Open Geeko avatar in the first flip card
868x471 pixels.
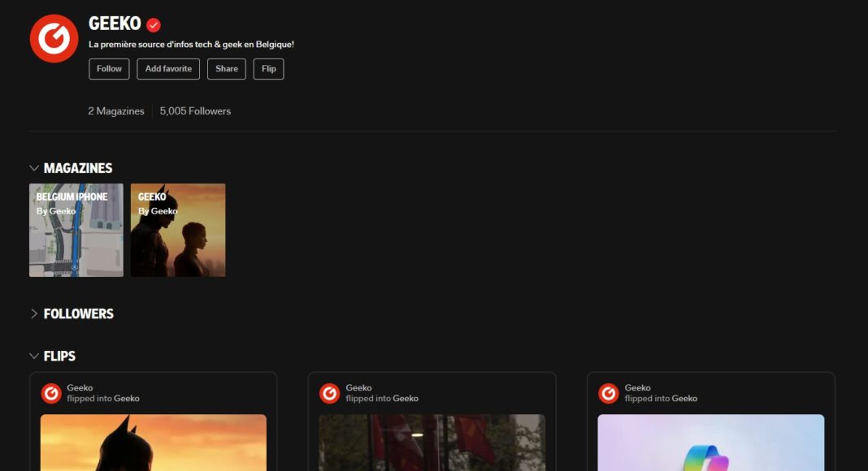(51, 393)
